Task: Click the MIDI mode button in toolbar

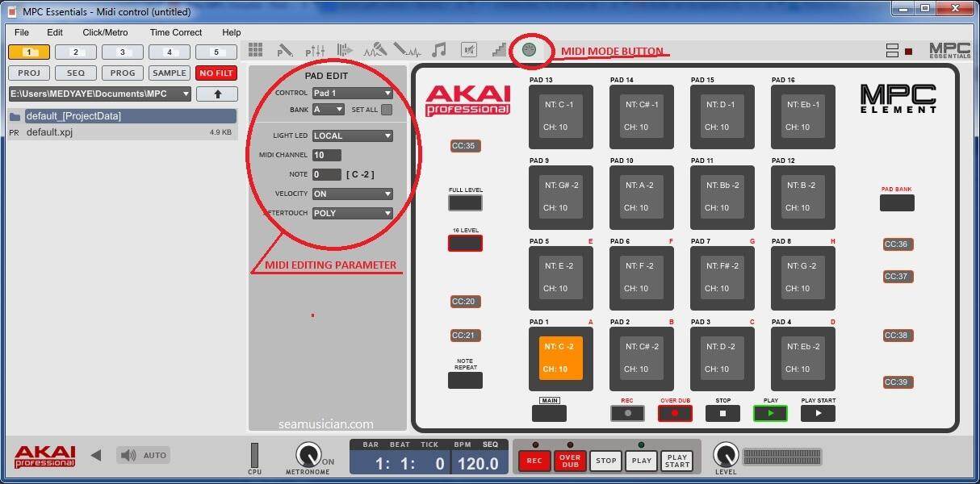Action: click(x=528, y=50)
